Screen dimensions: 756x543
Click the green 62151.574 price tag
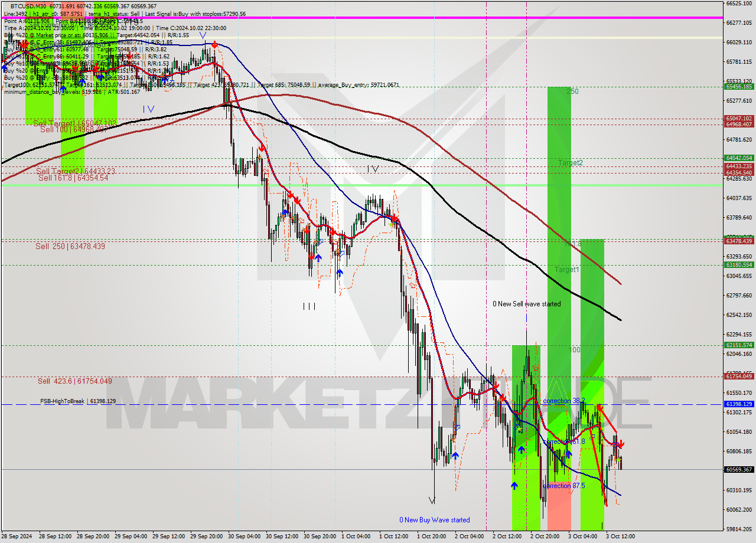click(739, 345)
